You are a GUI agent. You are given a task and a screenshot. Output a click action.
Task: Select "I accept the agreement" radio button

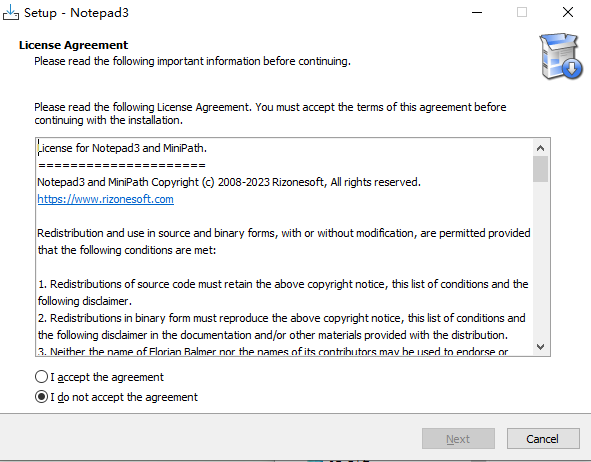41,377
